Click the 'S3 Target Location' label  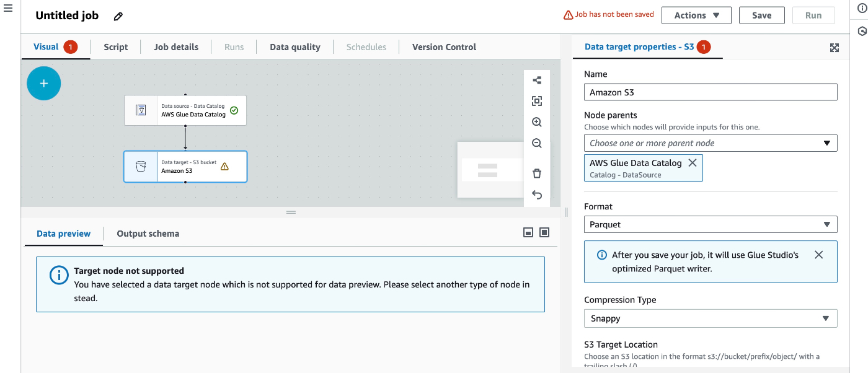[621, 344]
